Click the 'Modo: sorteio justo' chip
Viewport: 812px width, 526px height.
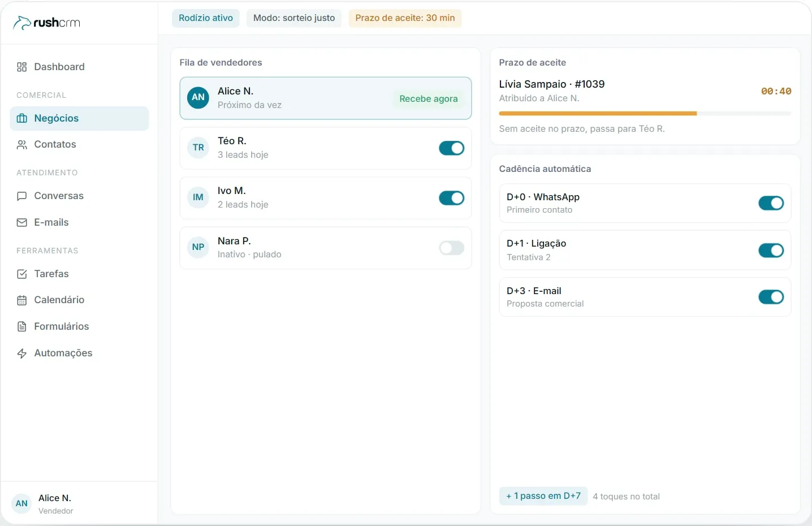tap(294, 18)
